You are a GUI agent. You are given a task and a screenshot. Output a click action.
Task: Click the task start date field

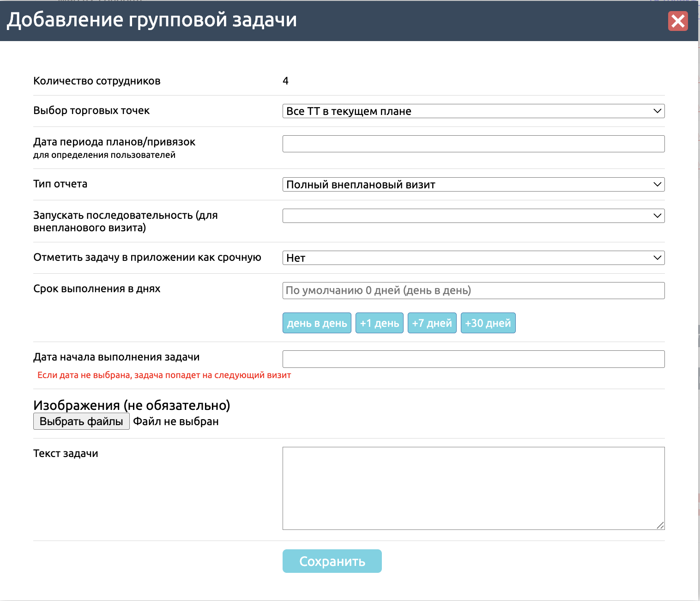click(x=473, y=359)
